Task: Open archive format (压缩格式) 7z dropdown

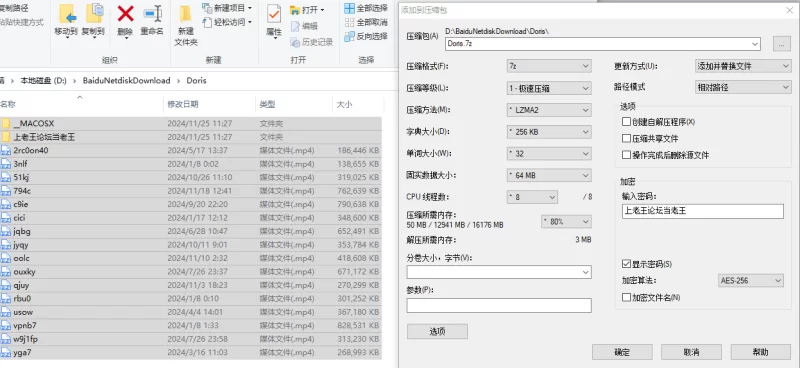Action: coord(549,66)
